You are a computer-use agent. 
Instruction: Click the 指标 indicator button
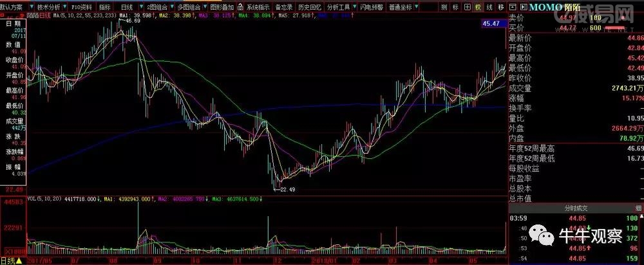(x=105, y=7)
